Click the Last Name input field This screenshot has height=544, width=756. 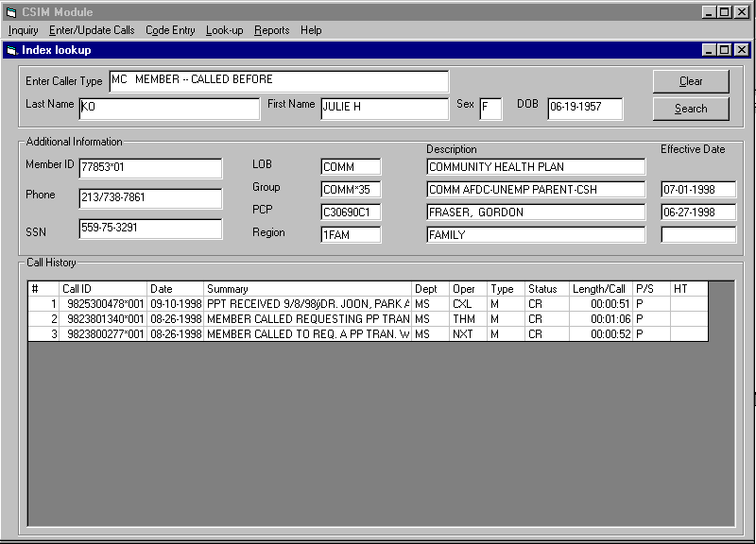[169, 109]
